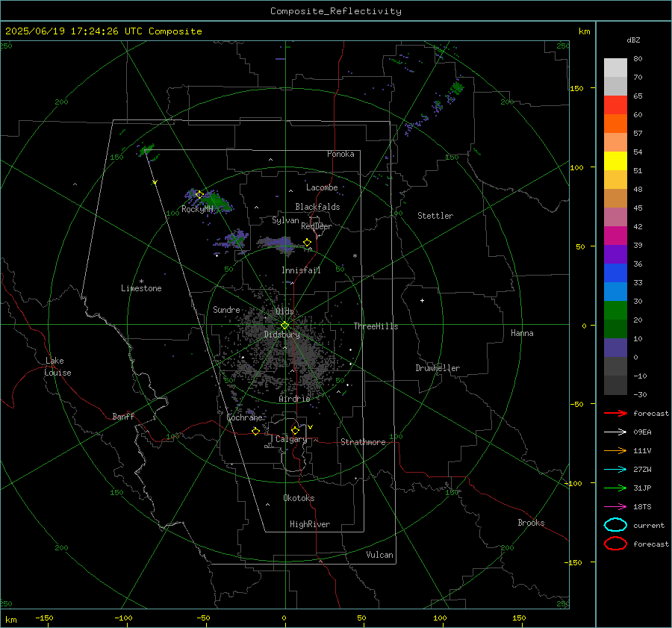Click the Blackfalds label
The width and height of the screenshot is (672, 628).
pyautogui.click(x=317, y=207)
